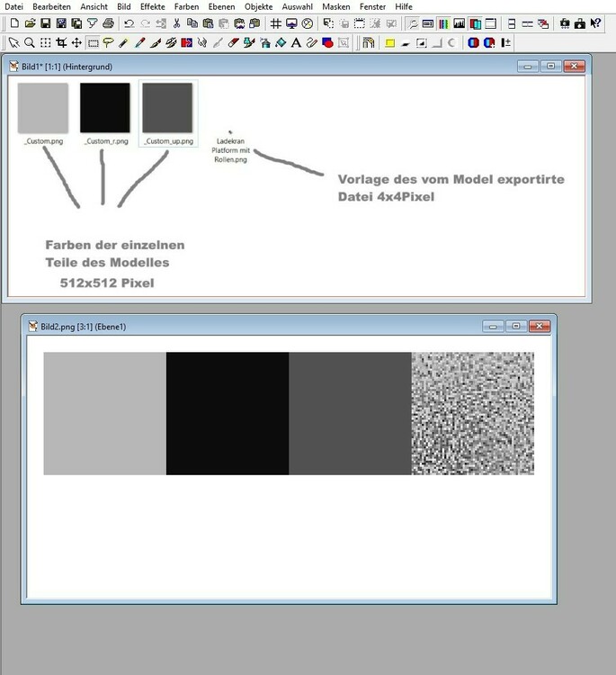616x675 pixels.
Task: Open a file with the folder icon
Action: pos(30,23)
